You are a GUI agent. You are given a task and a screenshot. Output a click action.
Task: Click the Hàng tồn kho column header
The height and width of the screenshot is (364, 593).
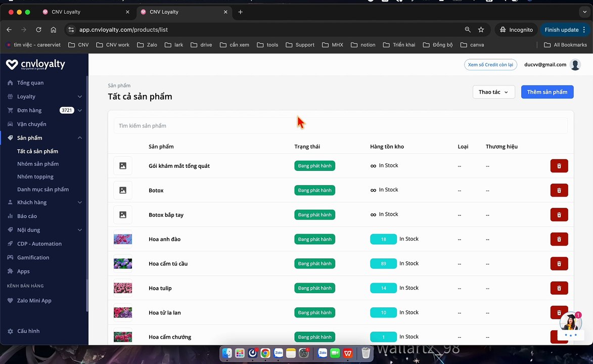point(387,147)
